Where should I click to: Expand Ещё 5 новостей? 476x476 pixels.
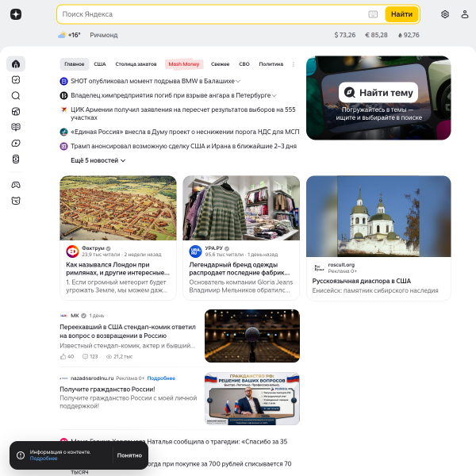[x=98, y=160]
